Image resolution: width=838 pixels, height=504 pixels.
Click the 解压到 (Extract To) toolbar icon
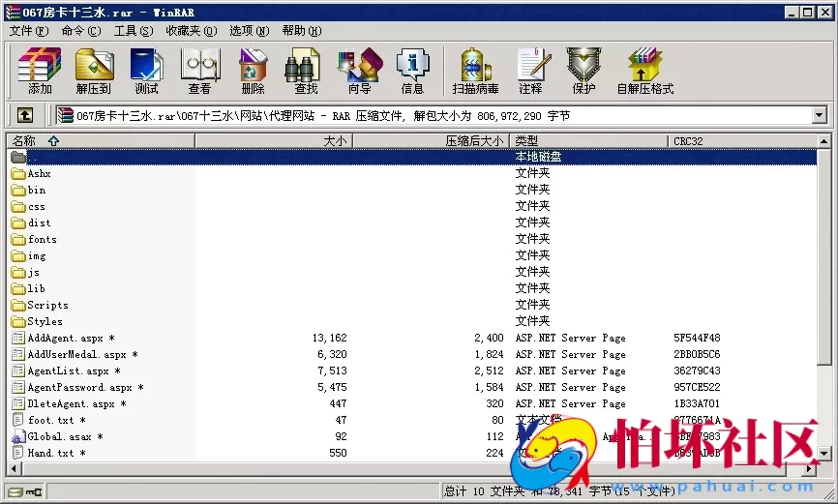point(94,71)
